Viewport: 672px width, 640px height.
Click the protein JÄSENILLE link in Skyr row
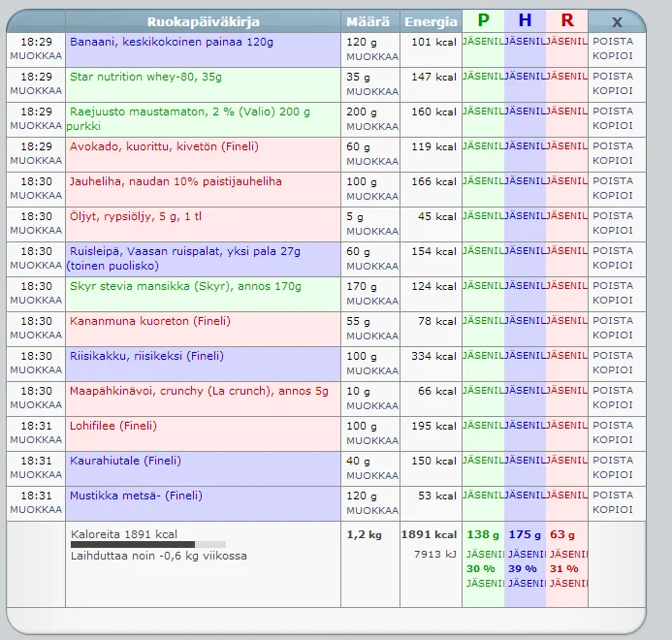[x=483, y=286]
